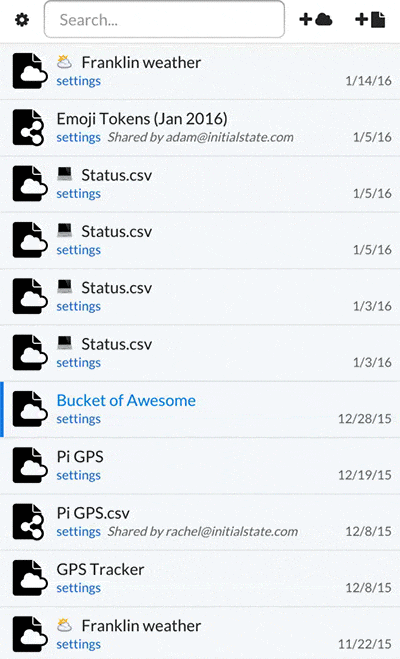Click the 12/19/15 date label

click(x=365, y=475)
